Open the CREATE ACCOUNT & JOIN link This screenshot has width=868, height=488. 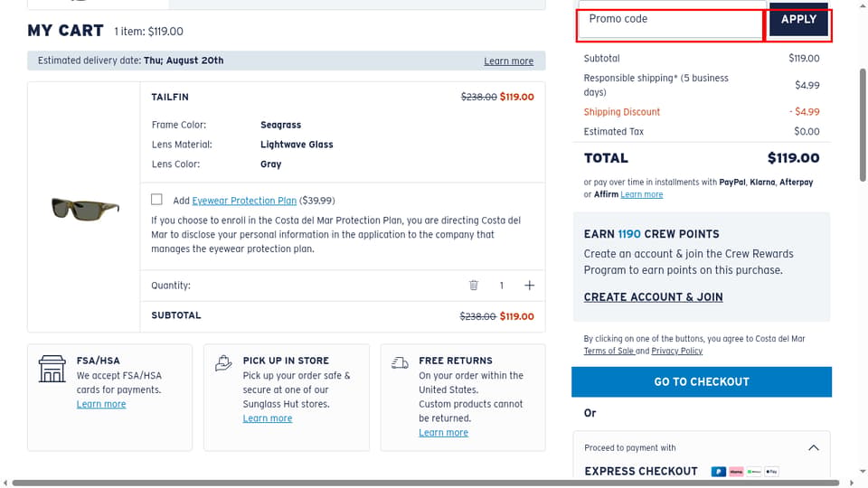click(x=653, y=297)
